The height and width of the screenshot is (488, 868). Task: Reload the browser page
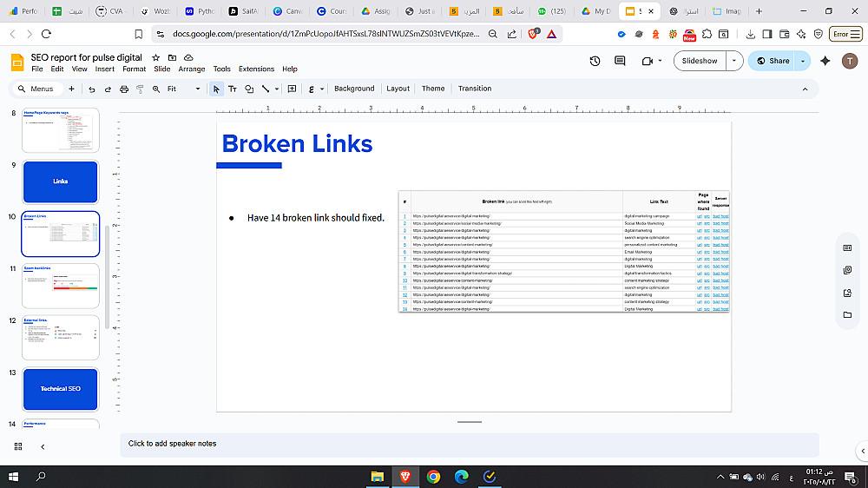[x=47, y=34]
